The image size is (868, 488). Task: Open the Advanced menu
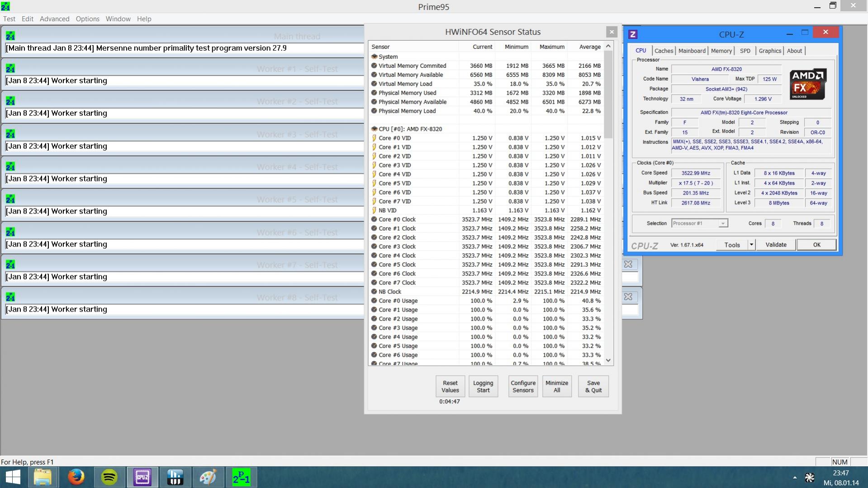point(55,19)
